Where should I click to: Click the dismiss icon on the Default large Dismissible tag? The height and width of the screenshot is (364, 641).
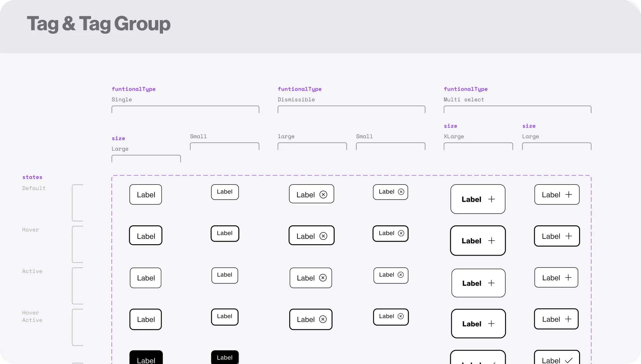pos(323,195)
